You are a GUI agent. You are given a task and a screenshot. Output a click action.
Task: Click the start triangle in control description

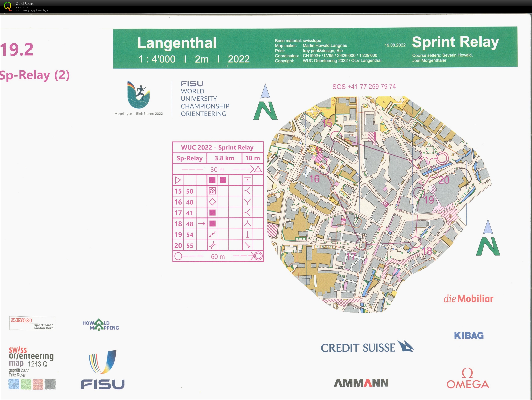[178, 180]
